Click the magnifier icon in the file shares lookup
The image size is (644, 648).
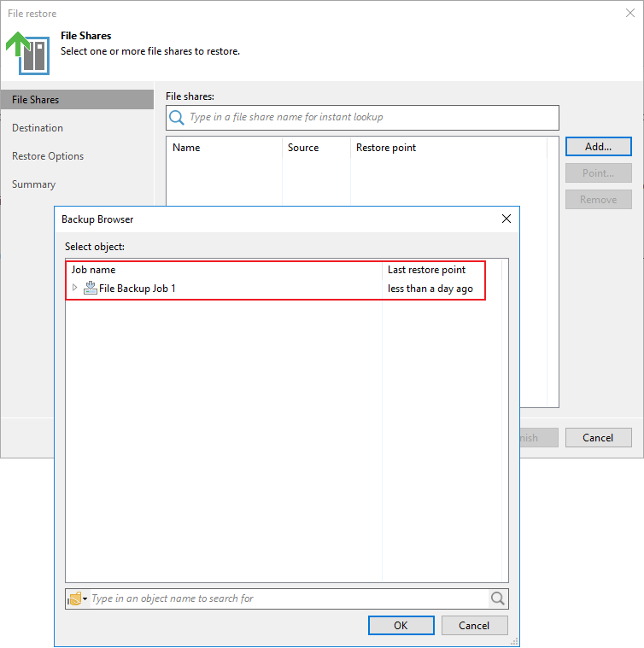tap(177, 118)
